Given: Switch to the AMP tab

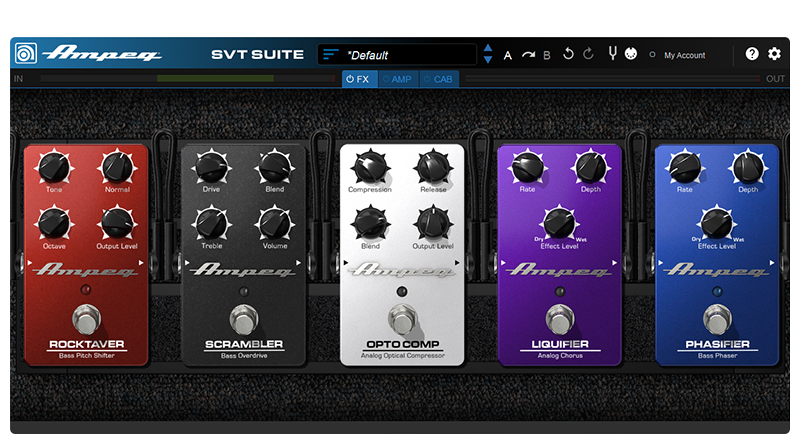Looking at the screenshot, I should point(398,79).
